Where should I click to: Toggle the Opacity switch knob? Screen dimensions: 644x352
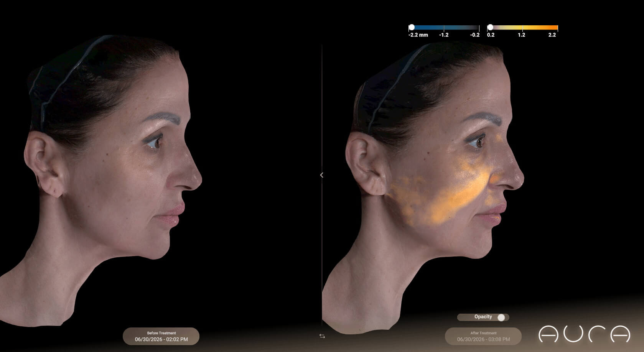point(501,317)
